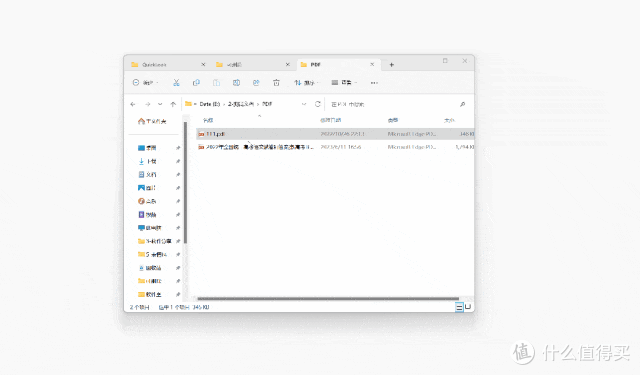The image size is (640, 375).
Task: Click Data (E:) in the breadcrumb
Action: click(210, 104)
